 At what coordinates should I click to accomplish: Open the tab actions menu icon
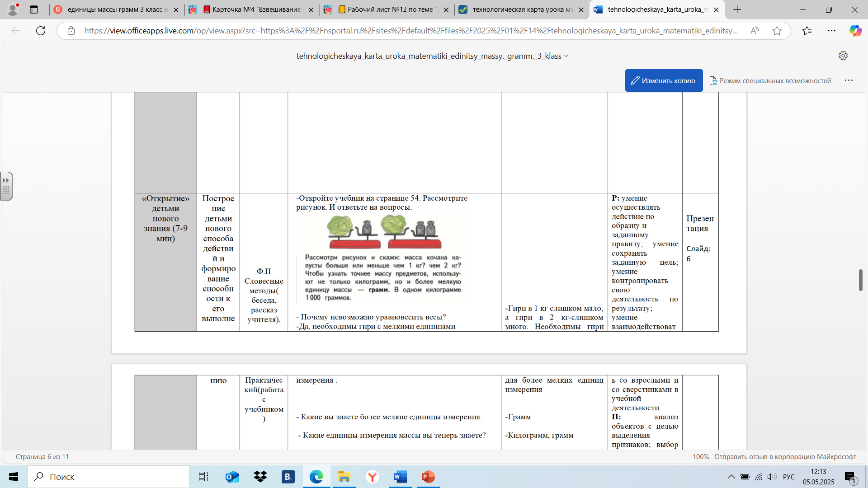click(34, 9)
